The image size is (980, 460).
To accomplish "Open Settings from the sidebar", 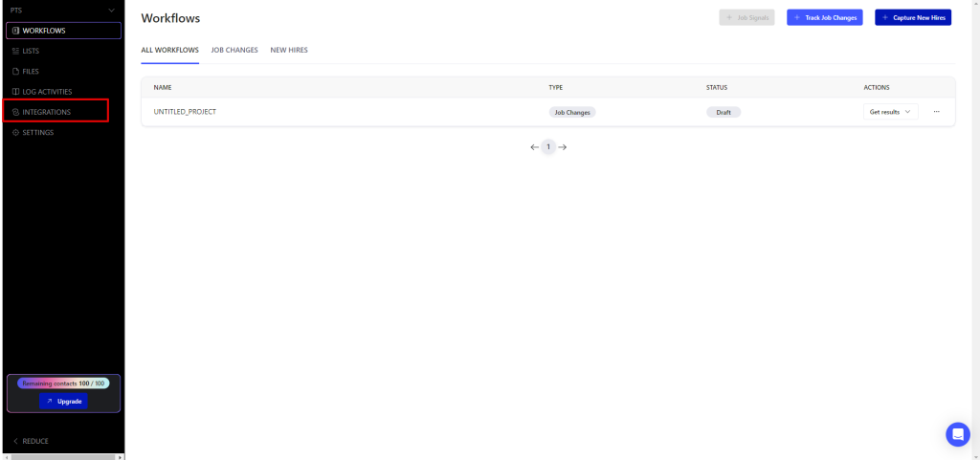I will [37, 133].
